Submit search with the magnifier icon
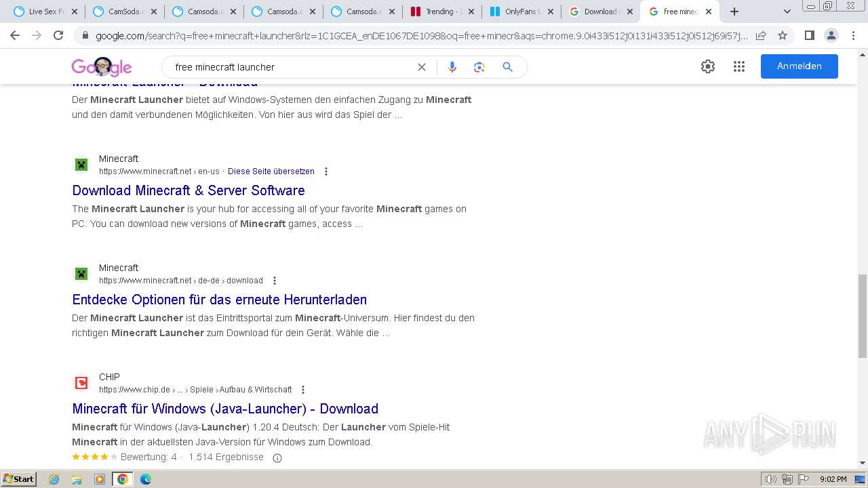This screenshot has width=868, height=488. point(507,67)
